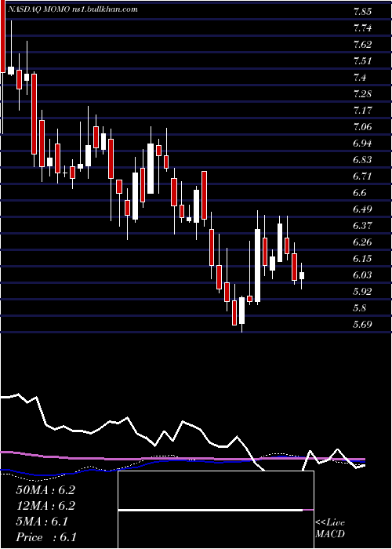The height and width of the screenshot is (549, 392).
Task: Select the 7.85 price axis label
Action: click(x=362, y=12)
